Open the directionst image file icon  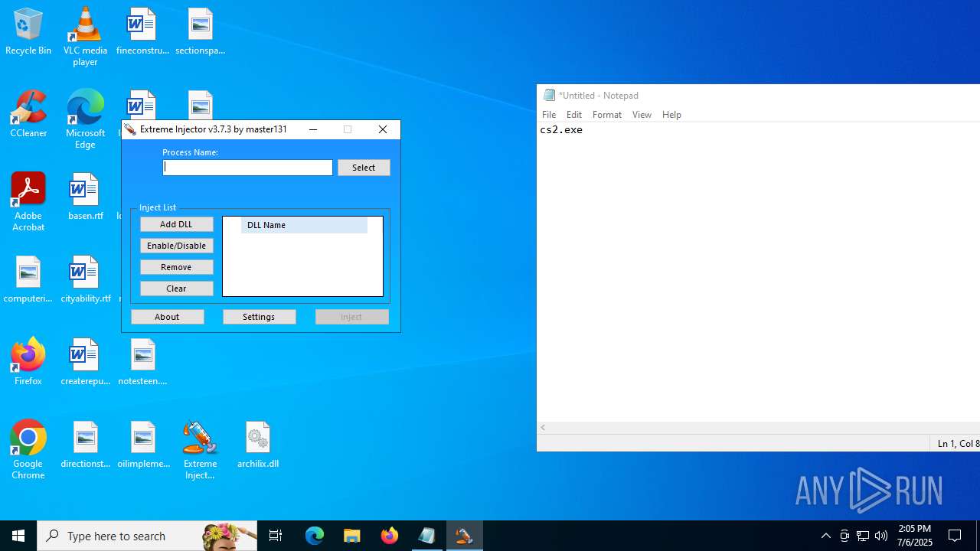[x=85, y=445]
